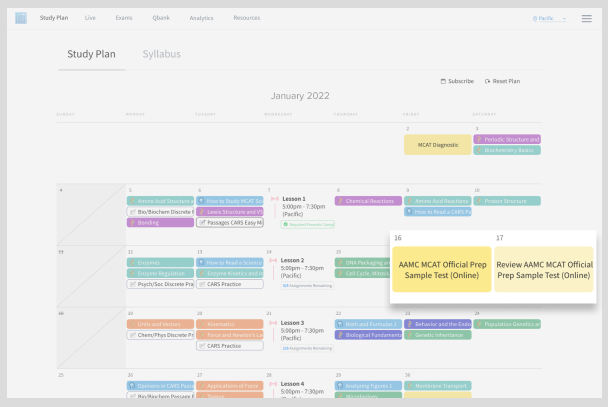
Task: Open Opinions in CARS Passages event
Action: coord(160,386)
